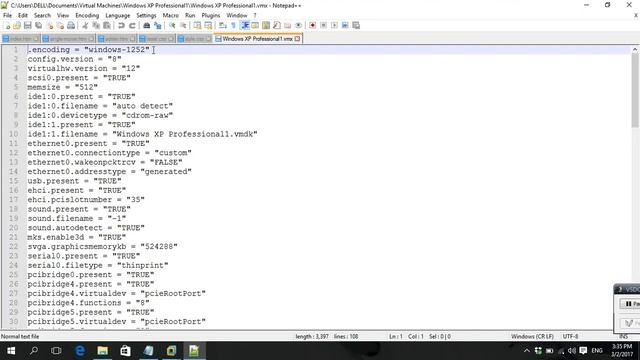Start macro recording with red record icon
Screen dimensions: 640x360
[313, 25]
